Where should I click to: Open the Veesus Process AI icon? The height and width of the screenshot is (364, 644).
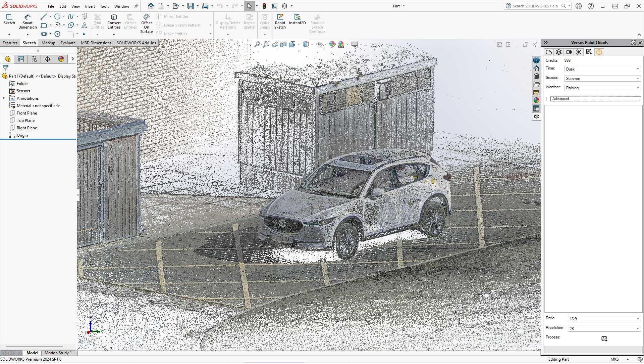point(604,338)
